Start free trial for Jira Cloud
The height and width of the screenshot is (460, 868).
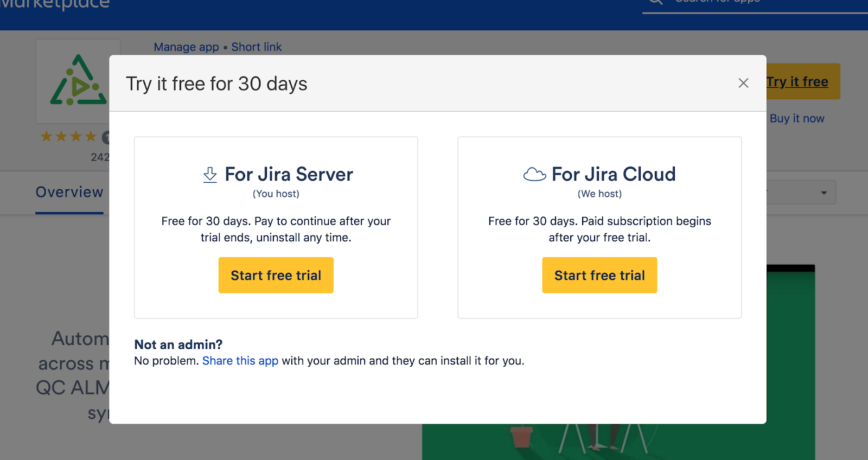click(599, 276)
